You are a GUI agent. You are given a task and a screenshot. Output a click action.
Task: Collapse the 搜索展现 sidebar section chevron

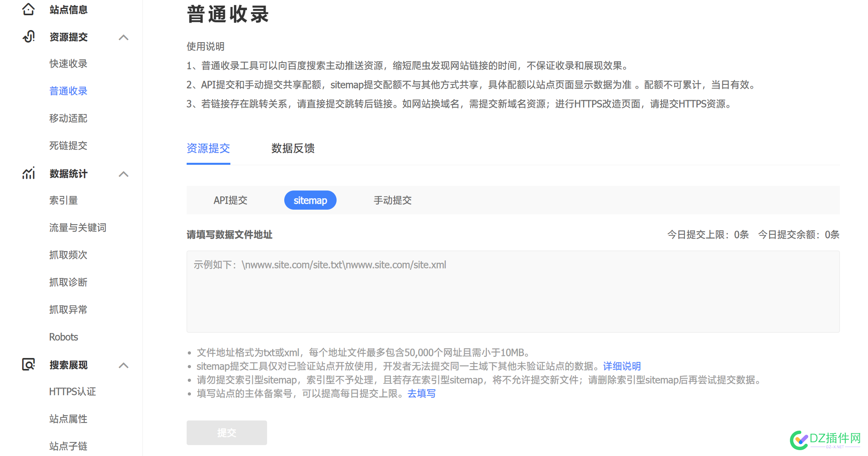pyautogui.click(x=124, y=365)
